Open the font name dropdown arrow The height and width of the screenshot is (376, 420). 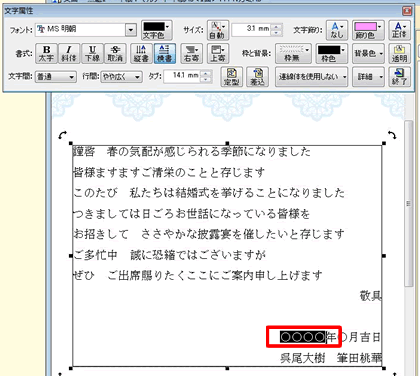coord(131,30)
